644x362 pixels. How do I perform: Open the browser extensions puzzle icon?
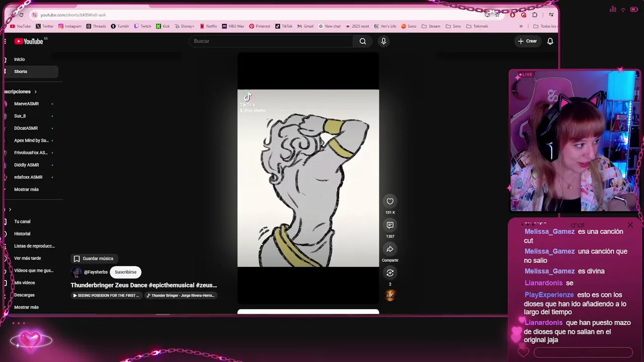coord(535,15)
